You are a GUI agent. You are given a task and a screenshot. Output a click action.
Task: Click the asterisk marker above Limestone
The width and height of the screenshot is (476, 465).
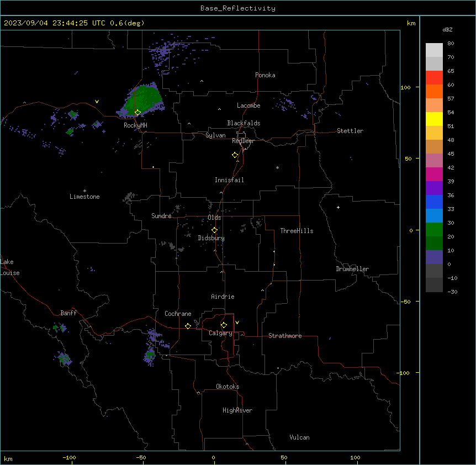point(84,191)
